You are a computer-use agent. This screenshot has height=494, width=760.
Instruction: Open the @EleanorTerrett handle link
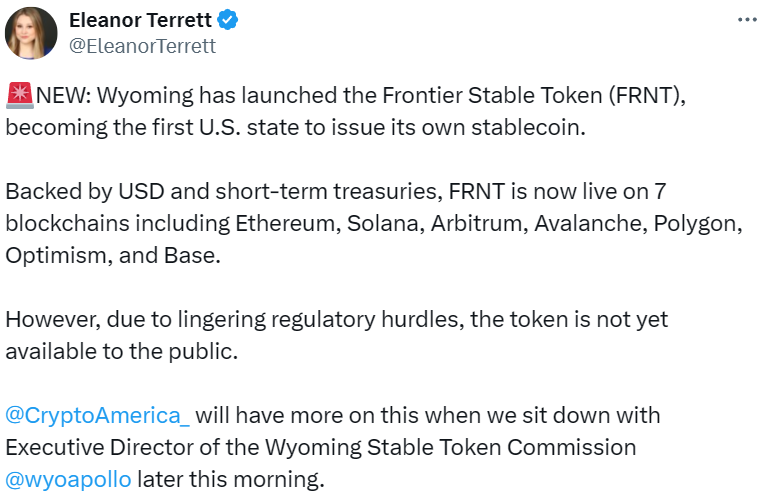tap(142, 46)
